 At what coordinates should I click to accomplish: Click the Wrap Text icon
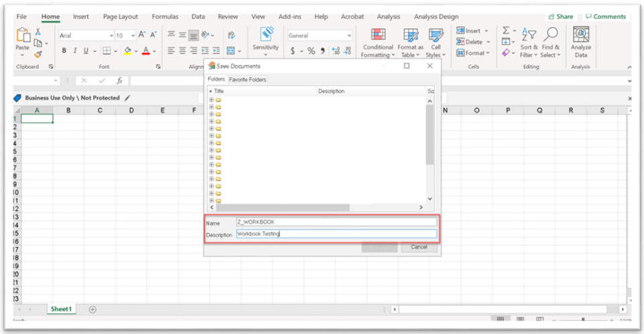pyautogui.click(x=232, y=35)
